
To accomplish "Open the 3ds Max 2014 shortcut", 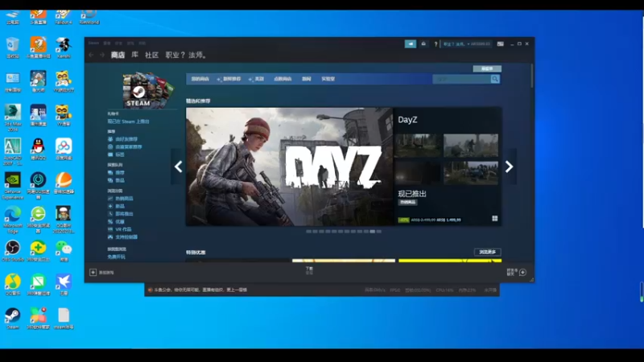I will [x=12, y=117].
